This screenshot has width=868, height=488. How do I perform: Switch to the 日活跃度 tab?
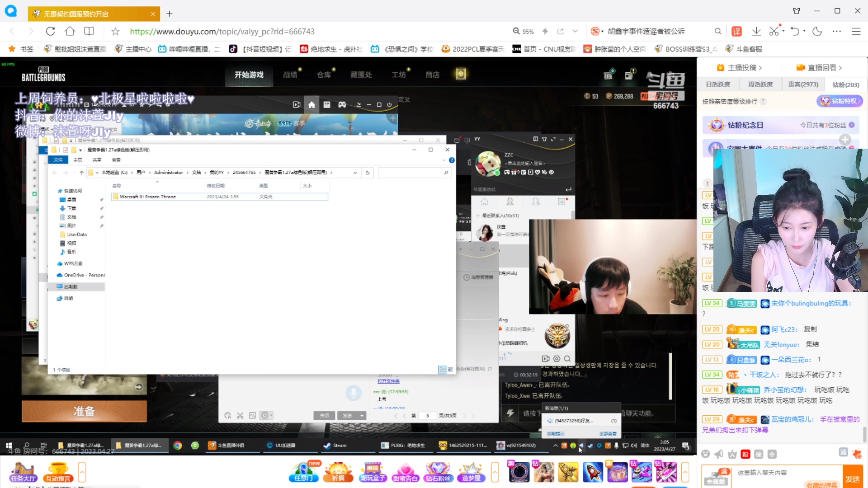point(718,84)
